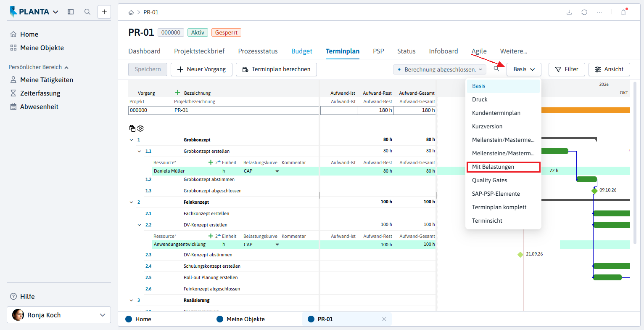Image resolution: width=644 pixels, height=330 pixels.
Task: Open search from the sidebar magnifier icon
Action: coord(87,12)
